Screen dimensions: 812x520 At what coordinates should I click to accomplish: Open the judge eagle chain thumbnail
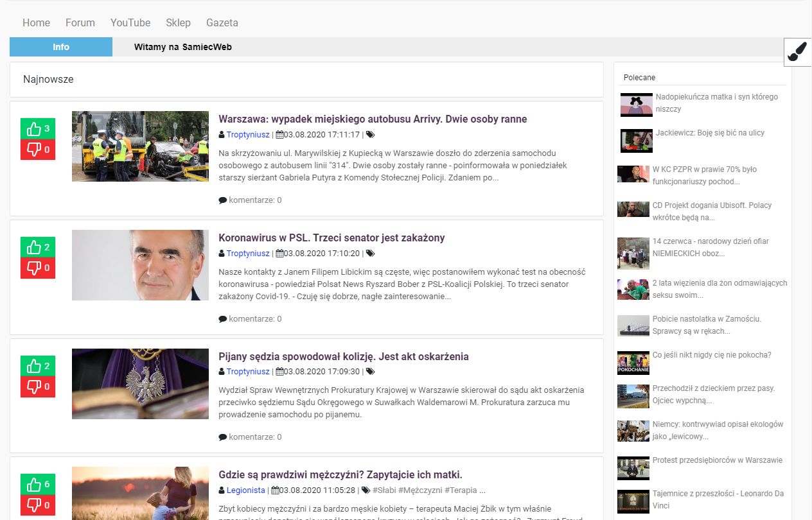click(x=140, y=384)
